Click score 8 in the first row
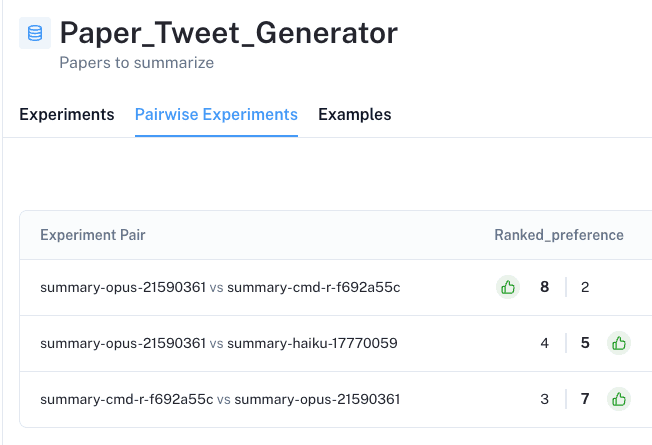Viewport: 652px width, 445px height. (x=544, y=287)
